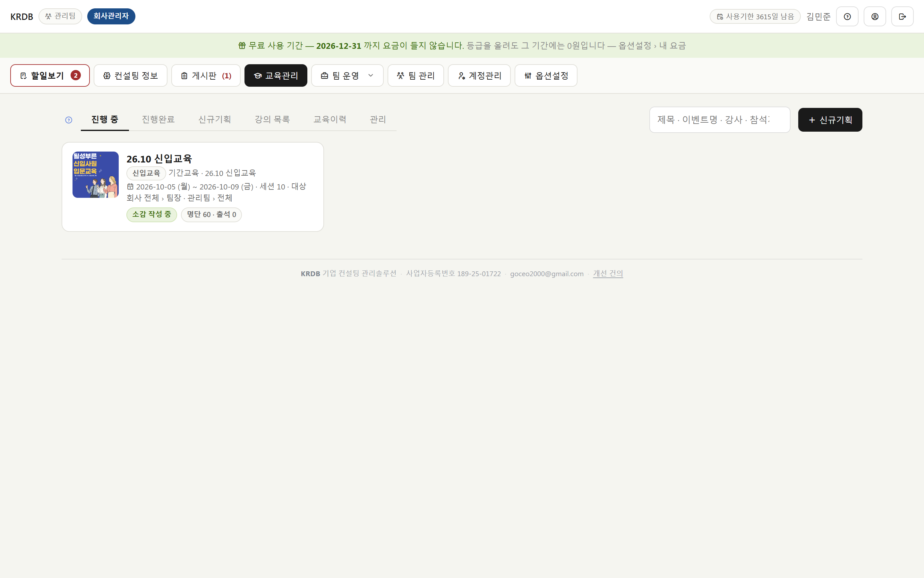Select the 회사관리자 role pill

coord(111,16)
